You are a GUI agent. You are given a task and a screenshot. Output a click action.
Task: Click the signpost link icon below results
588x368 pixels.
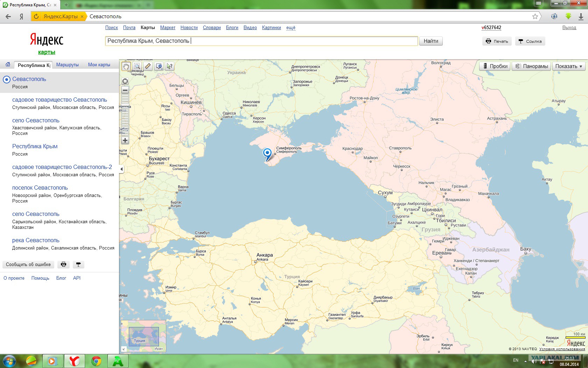[x=78, y=265]
